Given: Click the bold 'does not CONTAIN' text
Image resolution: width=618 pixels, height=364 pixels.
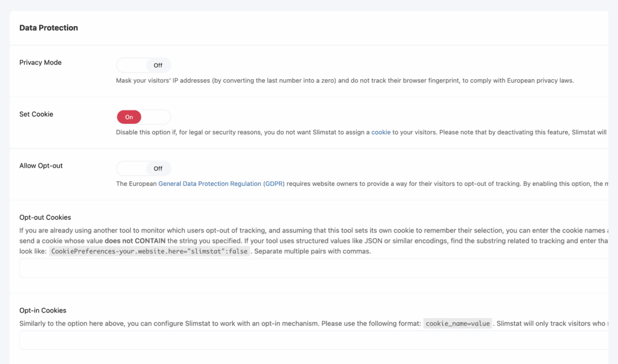Looking at the screenshot, I should (135, 241).
